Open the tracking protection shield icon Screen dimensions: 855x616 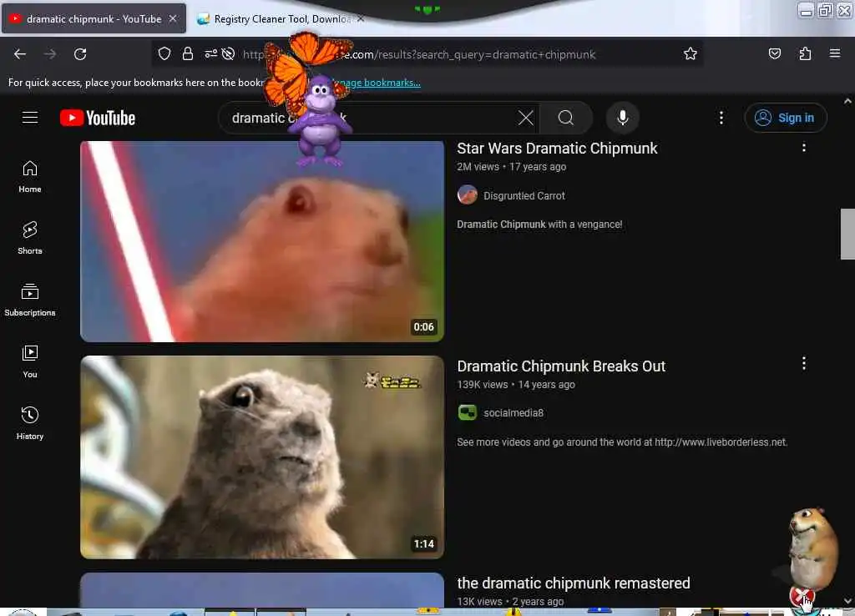click(164, 53)
